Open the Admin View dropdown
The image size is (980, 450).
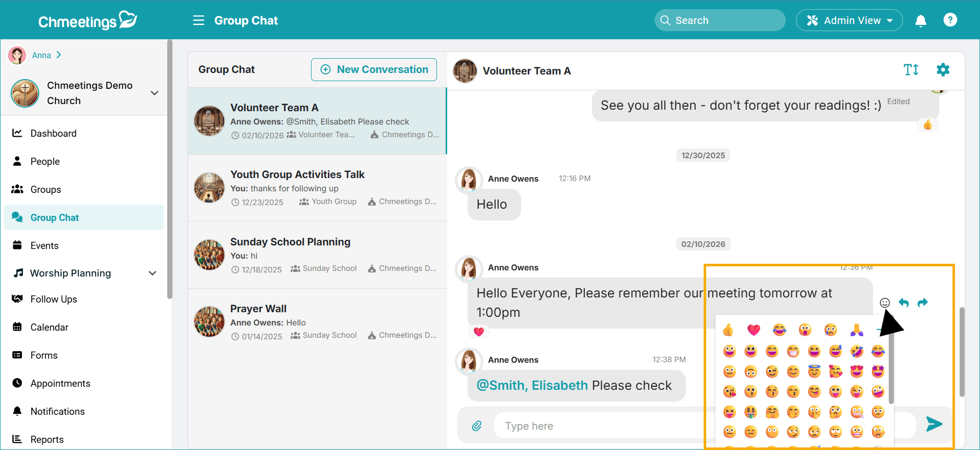pyautogui.click(x=849, y=20)
